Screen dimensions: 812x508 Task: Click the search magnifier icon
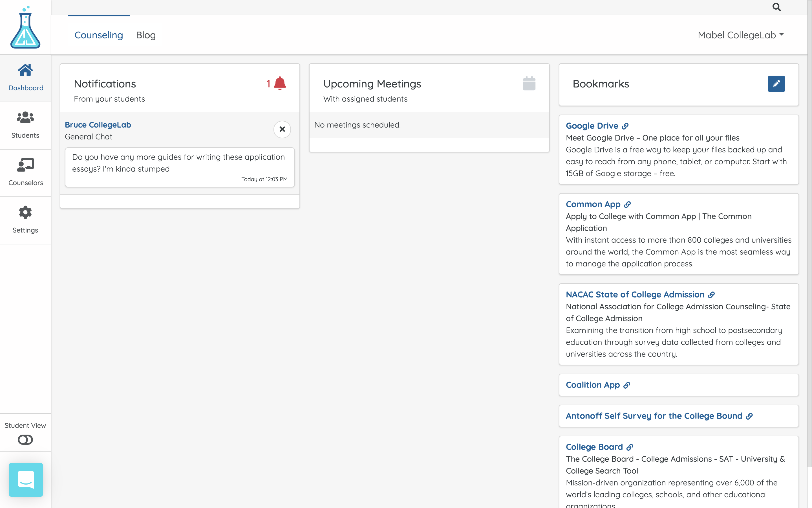[x=776, y=7]
